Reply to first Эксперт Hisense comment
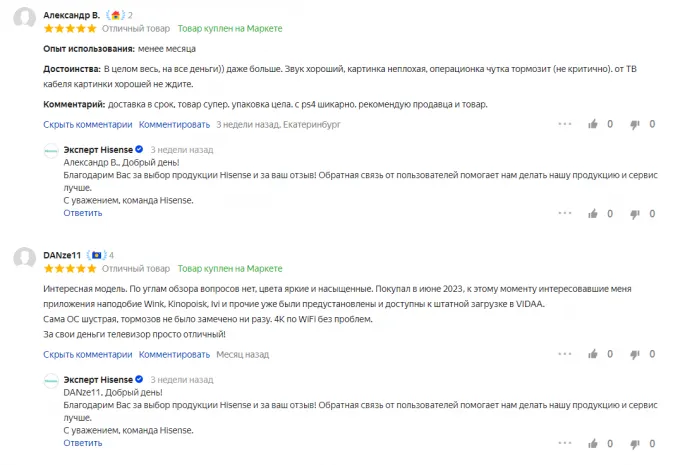 click(82, 213)
